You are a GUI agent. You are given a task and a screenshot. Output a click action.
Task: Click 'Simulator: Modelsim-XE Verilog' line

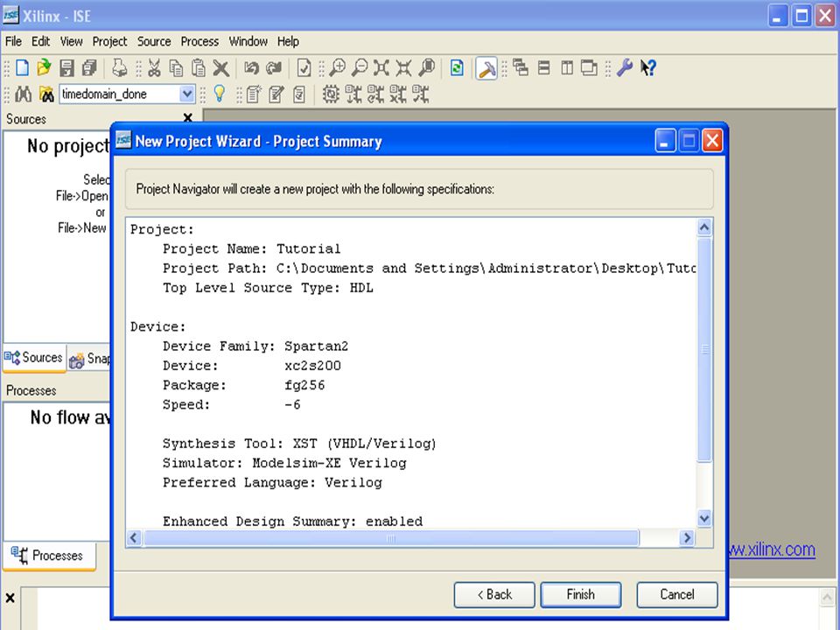click(284, 464)
